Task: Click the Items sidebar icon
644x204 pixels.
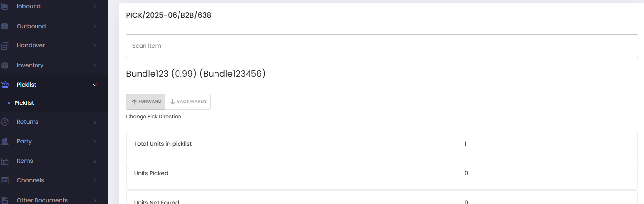Action: pyautogui.click(x=5, y=161)
